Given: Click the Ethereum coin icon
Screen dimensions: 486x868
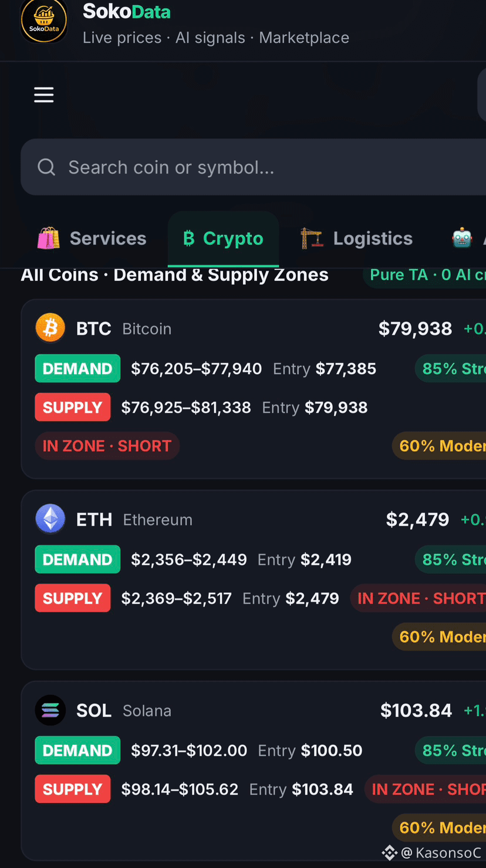Looking at the screenshot, I should pyautogui.click(x=50, y=519).
